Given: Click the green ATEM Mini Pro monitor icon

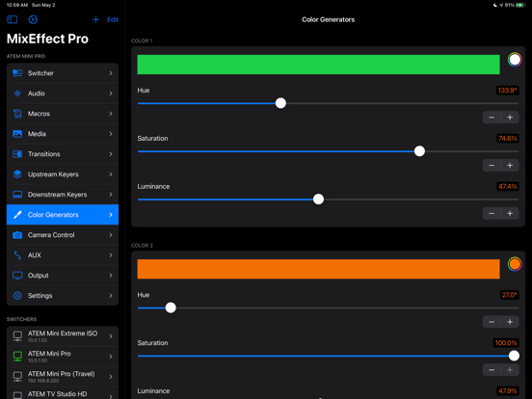Looking at the screenshot, I should (17, 357).
